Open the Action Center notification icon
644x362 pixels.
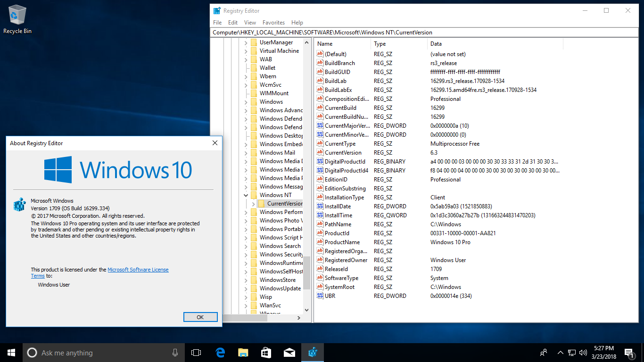(x=628, y=353)
